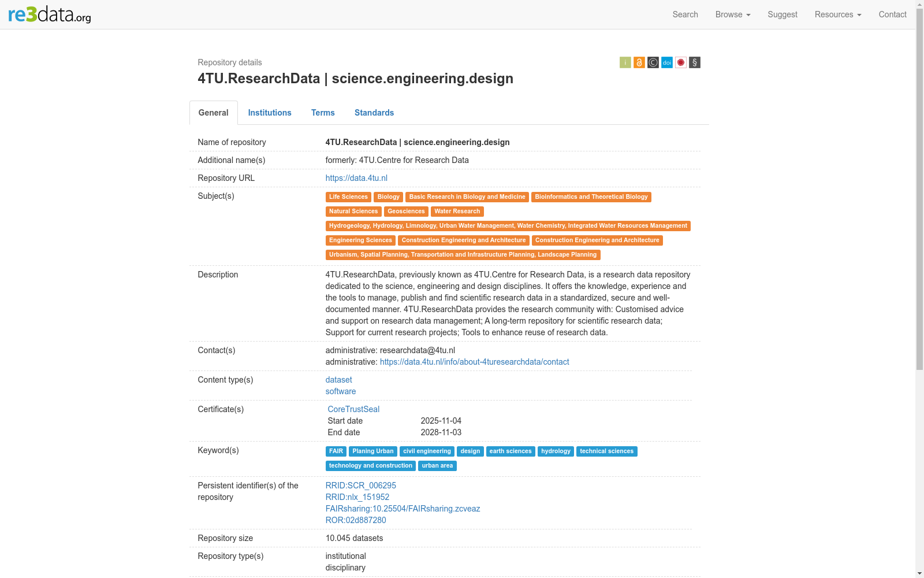Viewport: 924px width, 578px height.
Task: Select the General tab
Action: 214,113
